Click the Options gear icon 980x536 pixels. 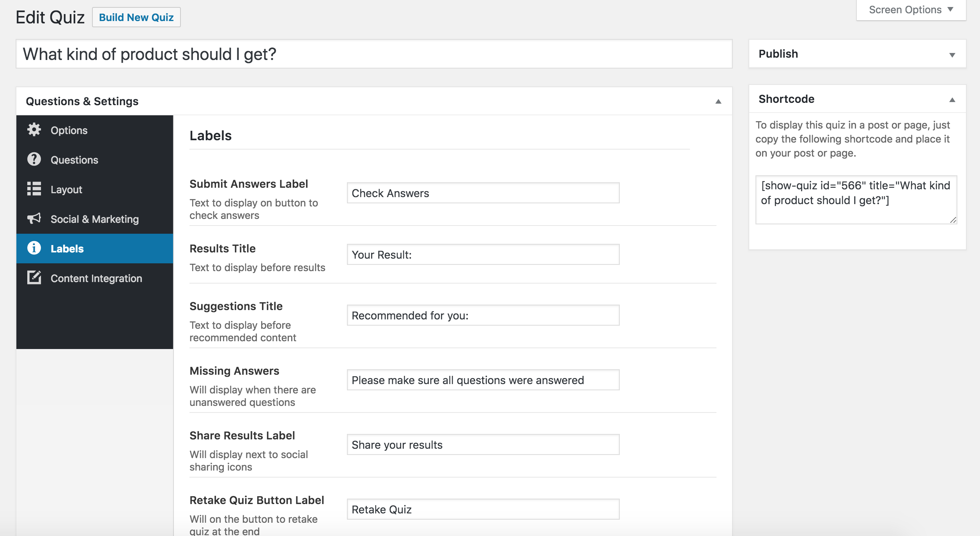coord(34,130)
